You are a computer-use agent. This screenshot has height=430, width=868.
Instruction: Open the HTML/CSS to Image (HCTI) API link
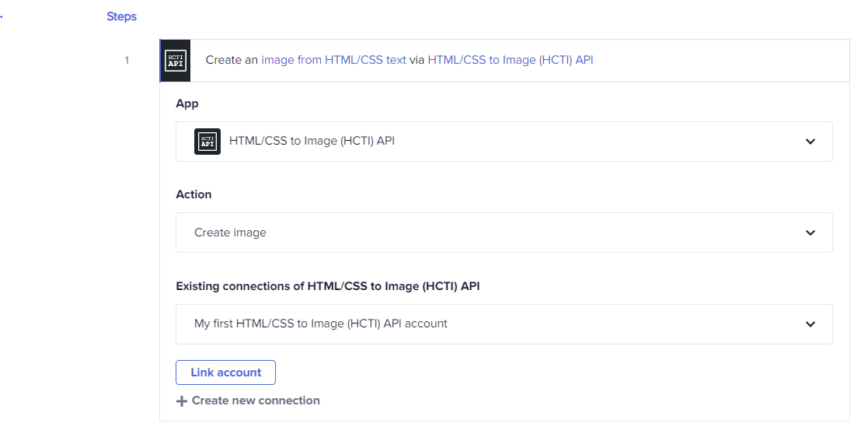(x=511, y=60)
